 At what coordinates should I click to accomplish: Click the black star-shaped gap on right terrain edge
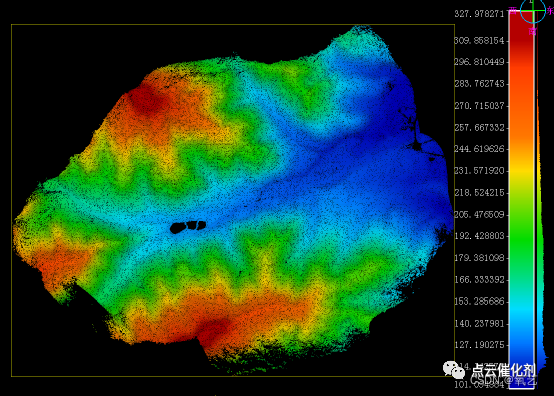pos(417,145)
